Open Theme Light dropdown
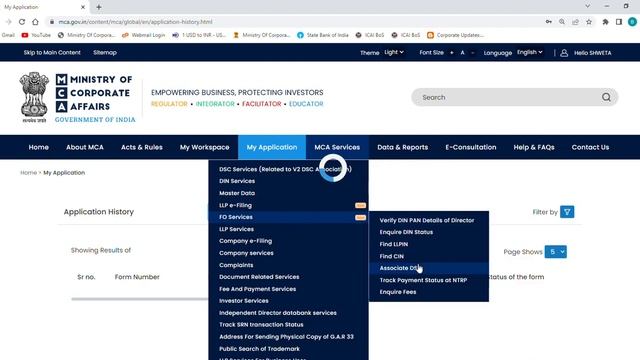 tap(394, 52)
